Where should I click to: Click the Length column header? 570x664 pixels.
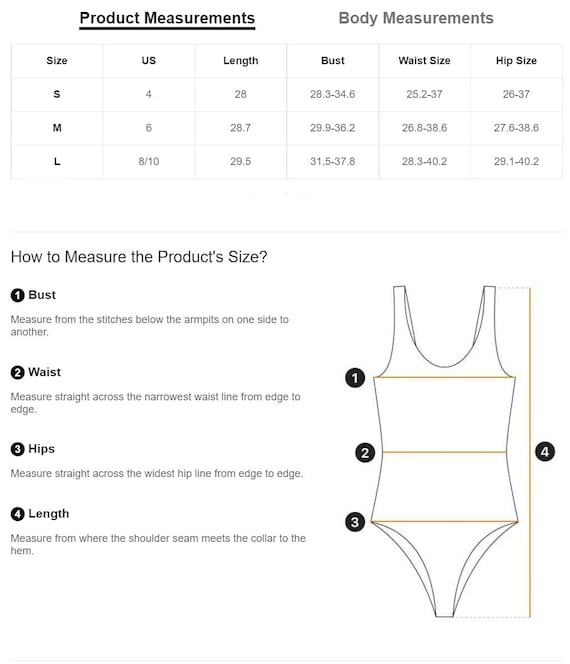(x=241, y=61)
